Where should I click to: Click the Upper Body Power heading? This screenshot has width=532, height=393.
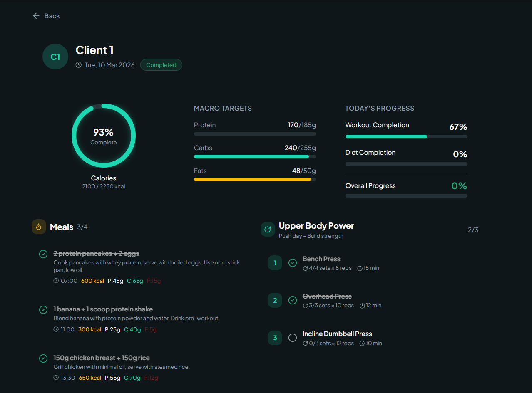click(x=316, y=226)
